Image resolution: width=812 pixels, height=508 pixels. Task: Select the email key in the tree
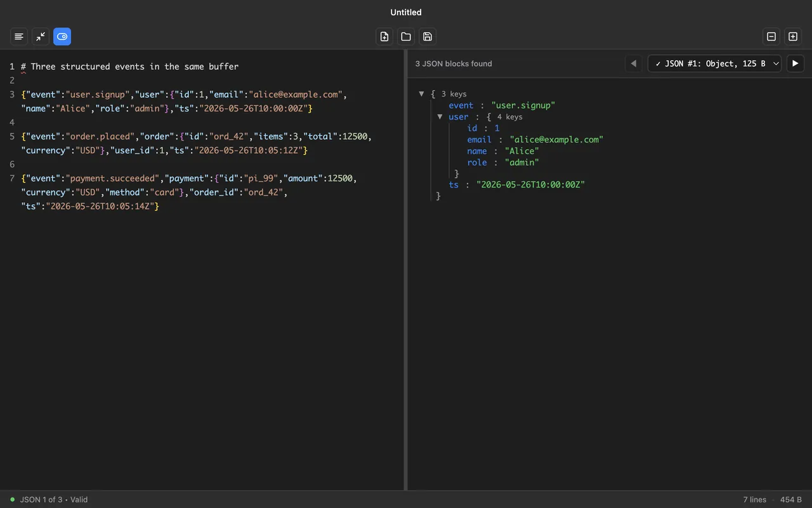tap(480, 140)
